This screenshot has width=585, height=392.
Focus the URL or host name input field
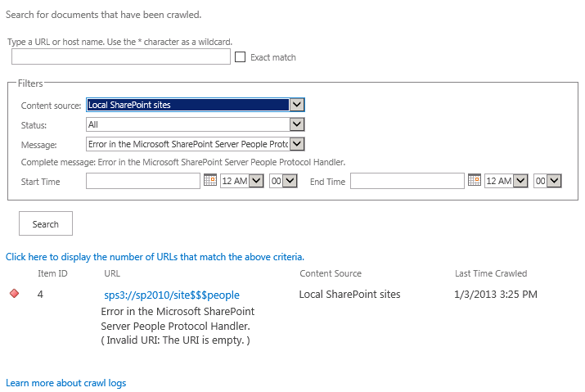pos(121,56)
